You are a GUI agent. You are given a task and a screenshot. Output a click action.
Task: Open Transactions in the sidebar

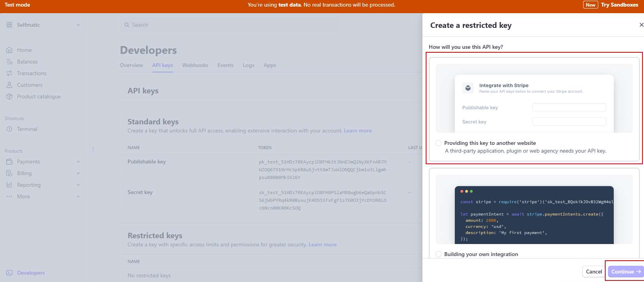pyautogui.click(x=32, y=73)
